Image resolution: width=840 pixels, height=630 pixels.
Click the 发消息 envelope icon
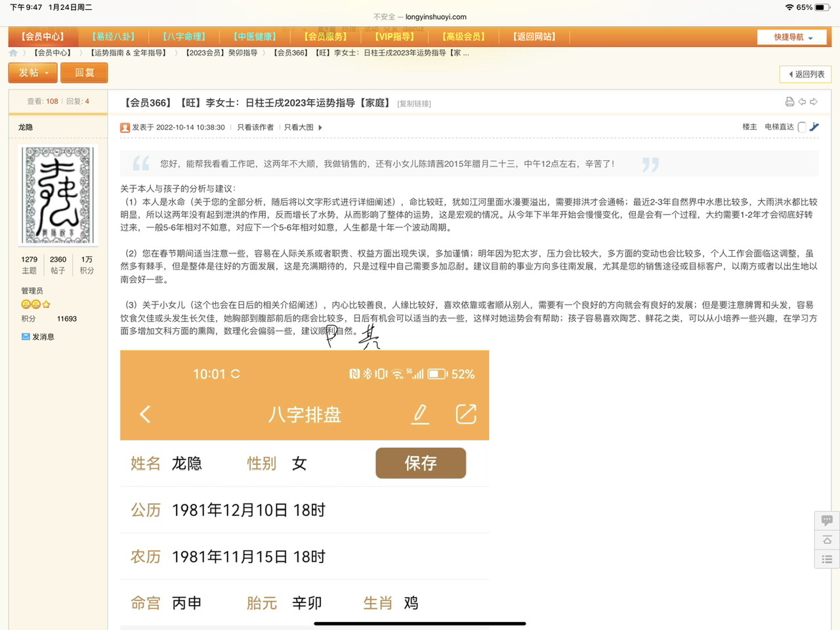pyautogui.click(x=26, y=337)
